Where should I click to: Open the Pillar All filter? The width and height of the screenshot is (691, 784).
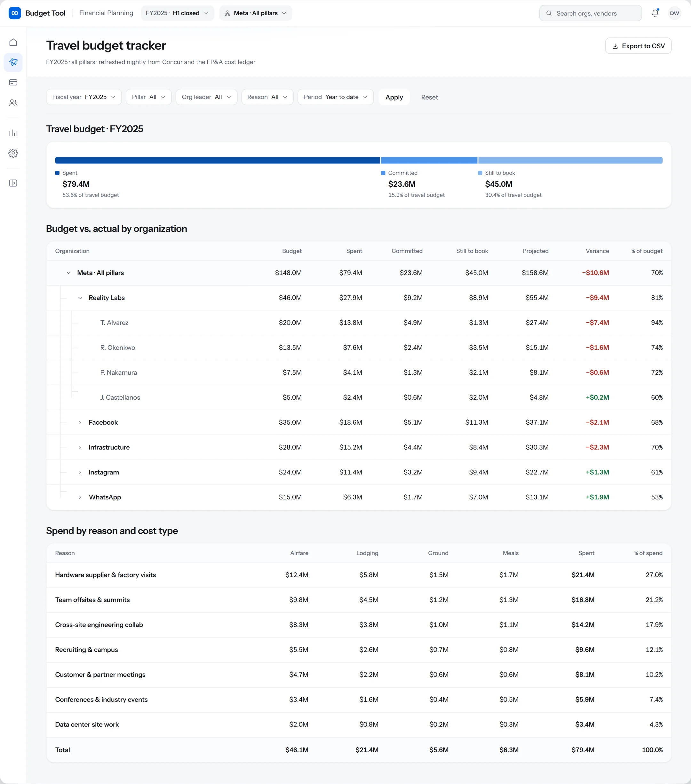(x=148, y=97)
